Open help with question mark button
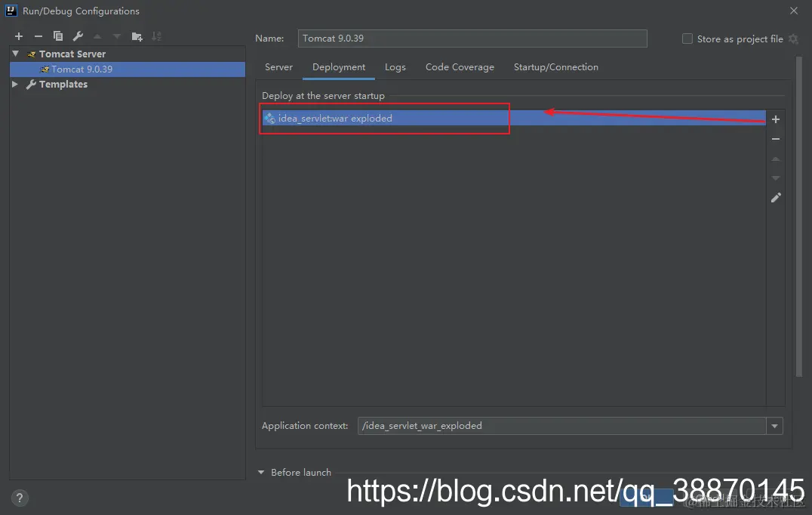Viewport: 812px width, 515px height. point(20,498)
